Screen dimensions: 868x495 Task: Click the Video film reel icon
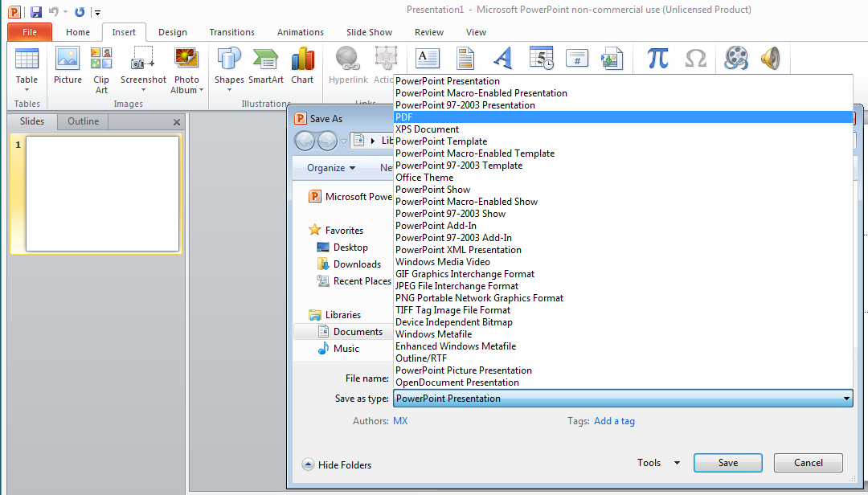[736, 58]
